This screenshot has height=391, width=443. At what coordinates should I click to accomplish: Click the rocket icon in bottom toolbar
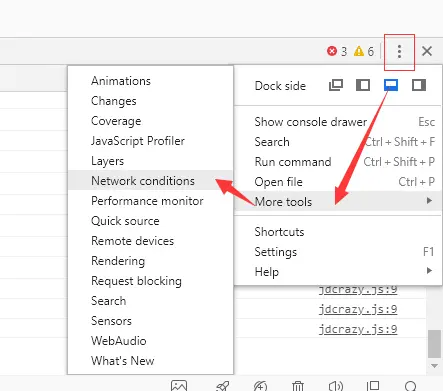[x=222, y=386]
